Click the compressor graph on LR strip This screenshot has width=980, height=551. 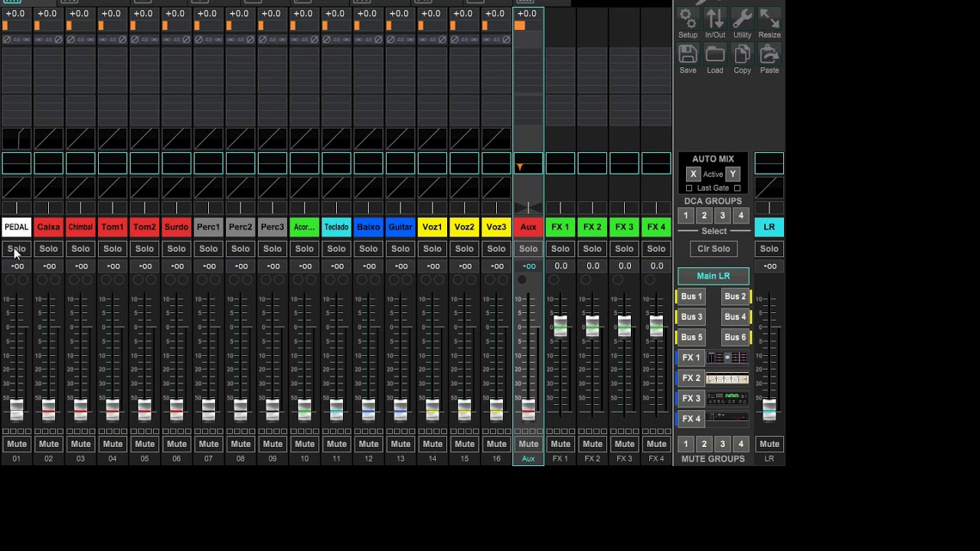coord(769,187)
